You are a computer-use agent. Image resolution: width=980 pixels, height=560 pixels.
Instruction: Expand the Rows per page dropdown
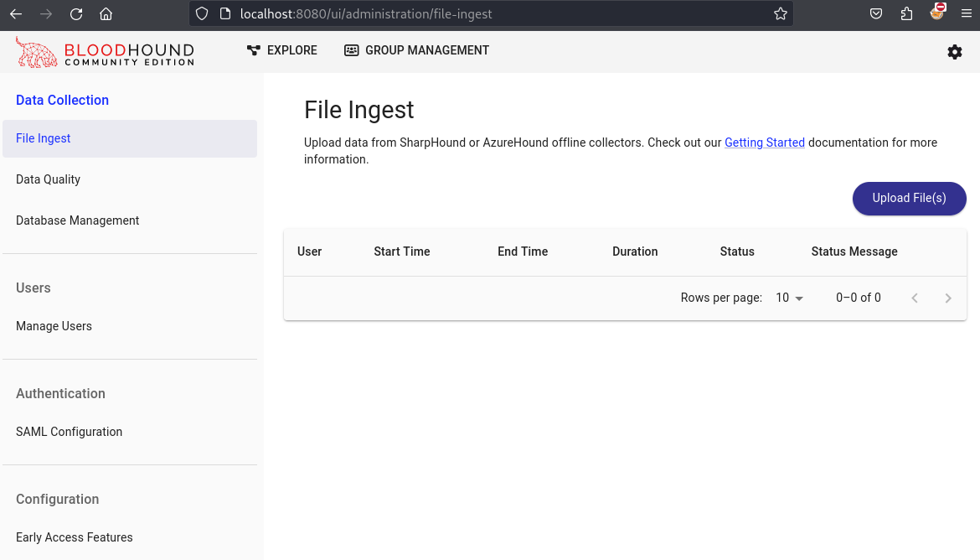(789, 298)
